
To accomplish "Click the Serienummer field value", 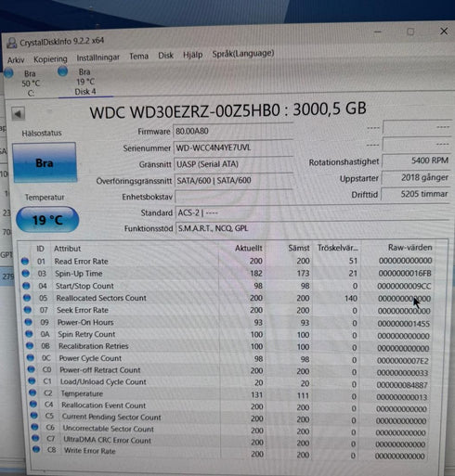I will 233,148.
